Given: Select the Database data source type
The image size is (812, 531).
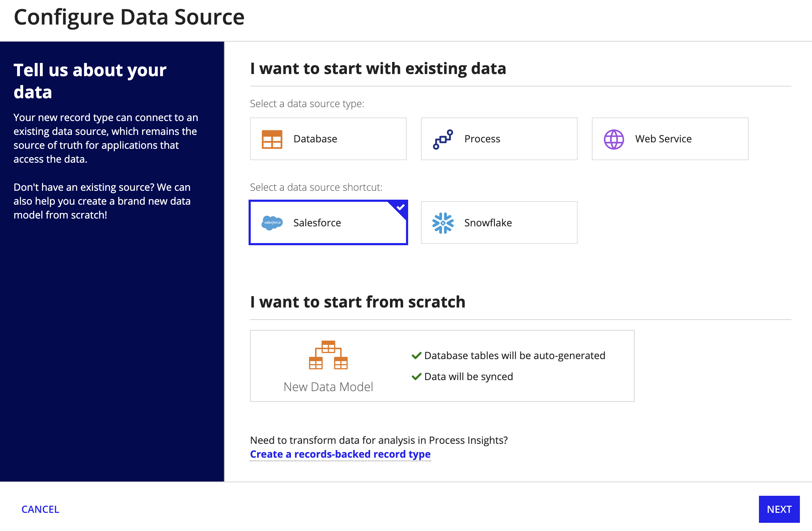Looking at the screenshot, I should point(328,139).
